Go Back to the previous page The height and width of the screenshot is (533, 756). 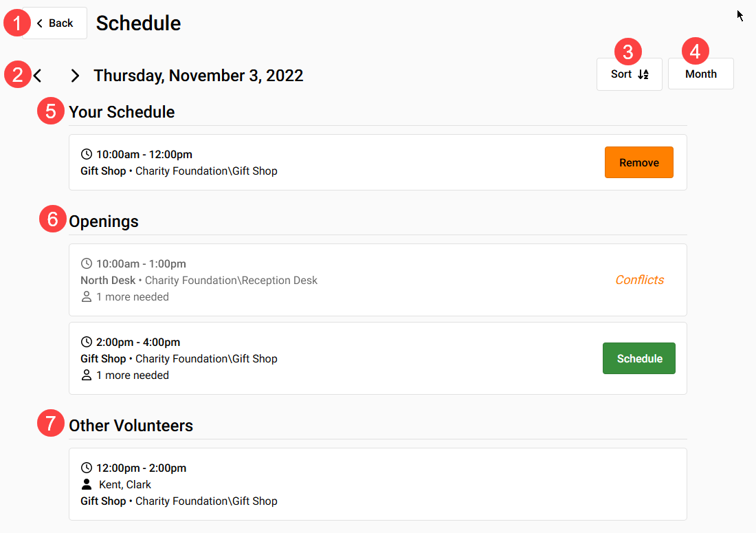[54, 23]
